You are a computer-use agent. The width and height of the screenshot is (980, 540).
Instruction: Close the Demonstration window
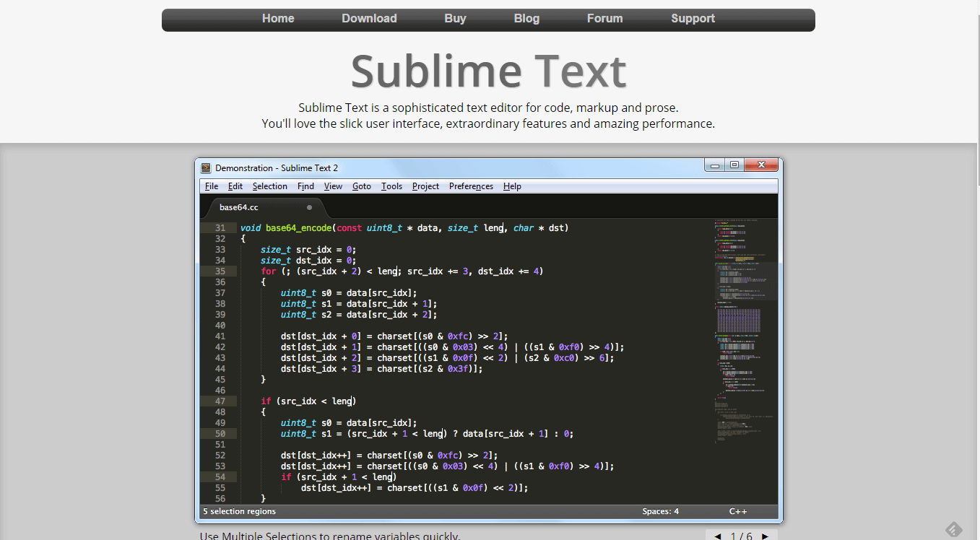pos(761,165)
